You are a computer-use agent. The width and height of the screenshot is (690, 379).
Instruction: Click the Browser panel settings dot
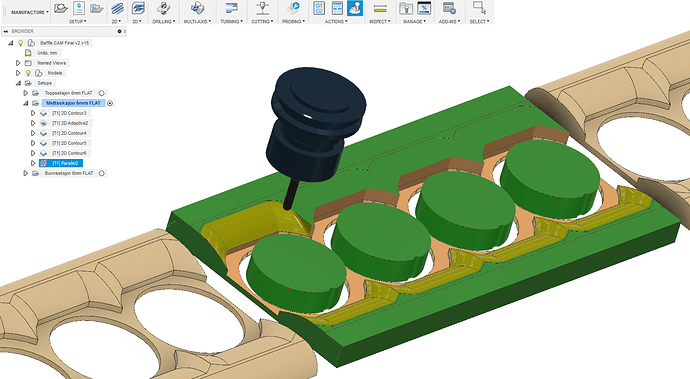[119, 31]
